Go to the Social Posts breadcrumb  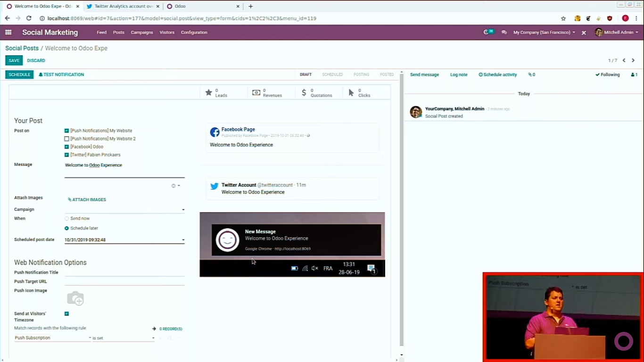point(22,48)
